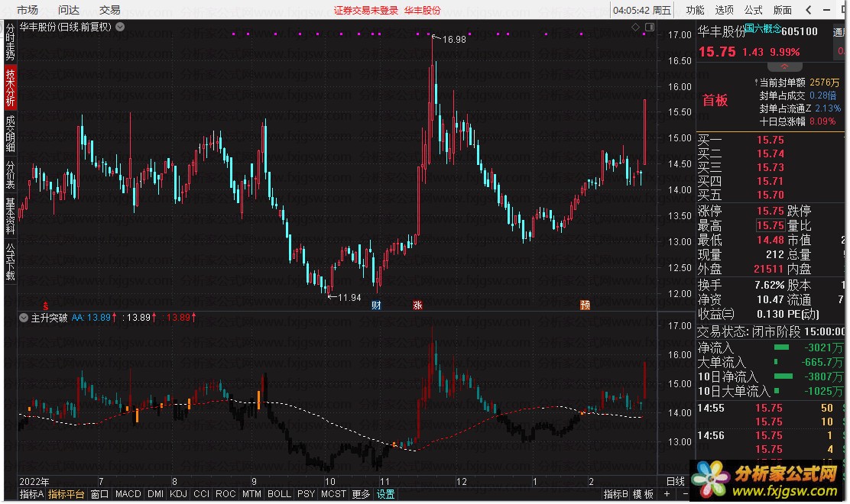This screenshot has height=504, width=850.
Task: Select 指标B tab
Action: click(616, 494)
